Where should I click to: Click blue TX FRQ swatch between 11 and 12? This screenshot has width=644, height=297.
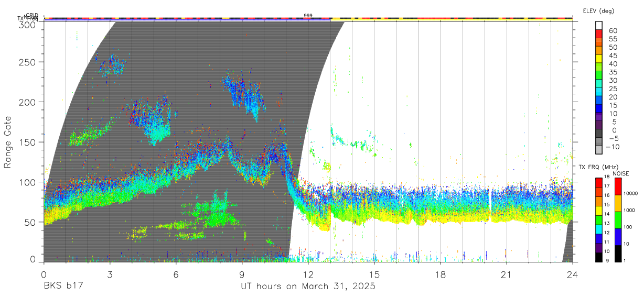(599, 238)
